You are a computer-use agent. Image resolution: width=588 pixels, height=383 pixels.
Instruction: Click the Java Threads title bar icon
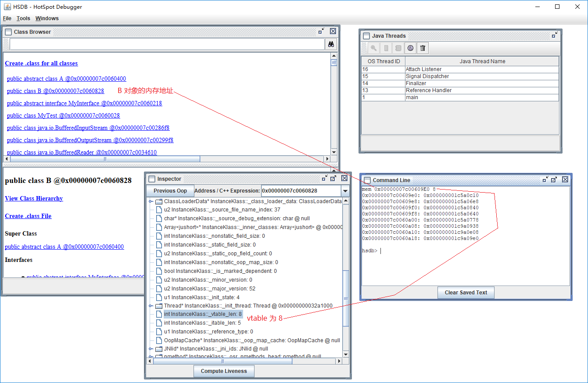[x=366, y=36]
